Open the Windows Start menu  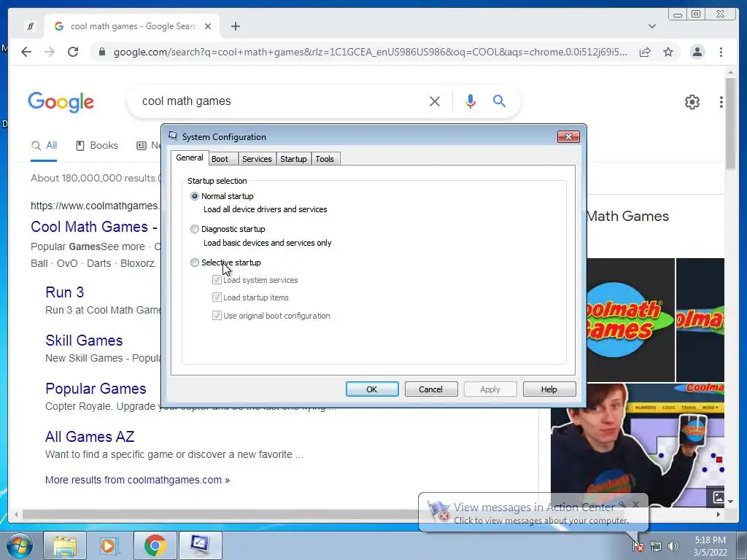point(20,545)
